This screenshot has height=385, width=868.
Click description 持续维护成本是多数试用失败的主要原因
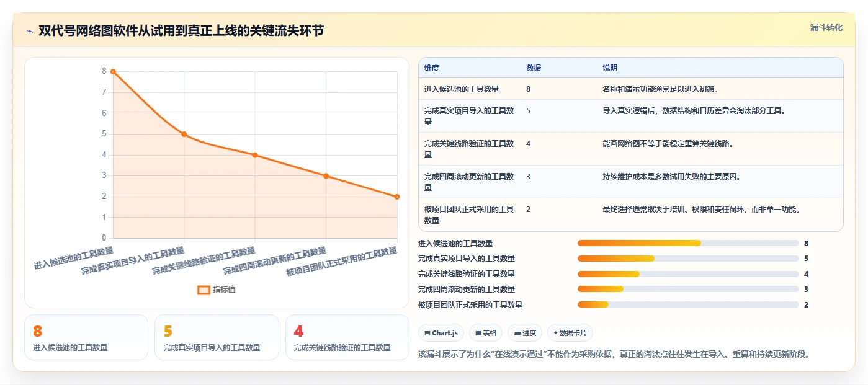(671, 177)
